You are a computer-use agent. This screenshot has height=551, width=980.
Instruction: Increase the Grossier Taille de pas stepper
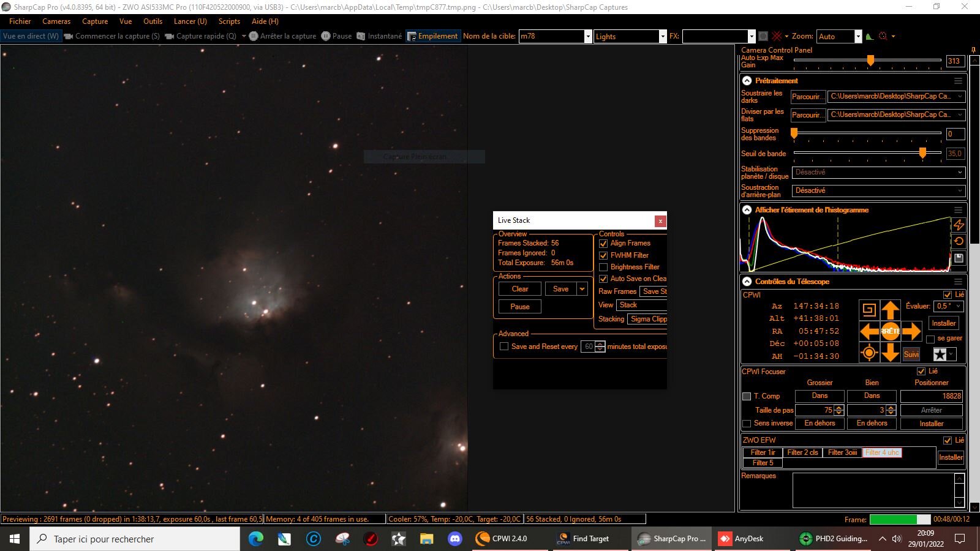(839, 408)
